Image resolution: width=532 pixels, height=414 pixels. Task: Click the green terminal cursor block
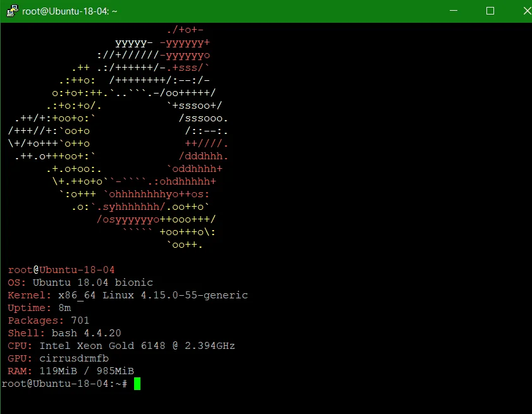(x=137, y=384)
